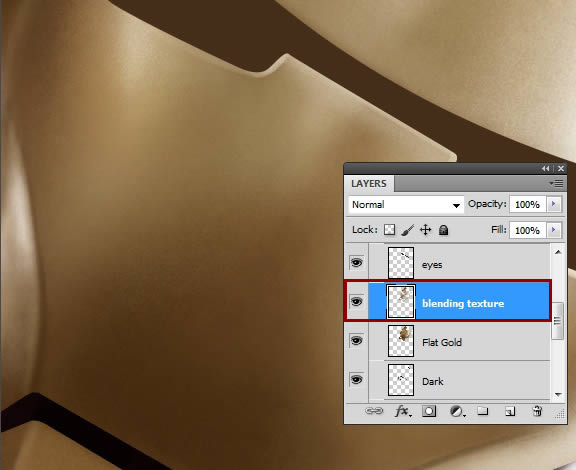576x470 pixels.
Task: Create new fill or adjustment layer
Action: click(x=457, y=411)
